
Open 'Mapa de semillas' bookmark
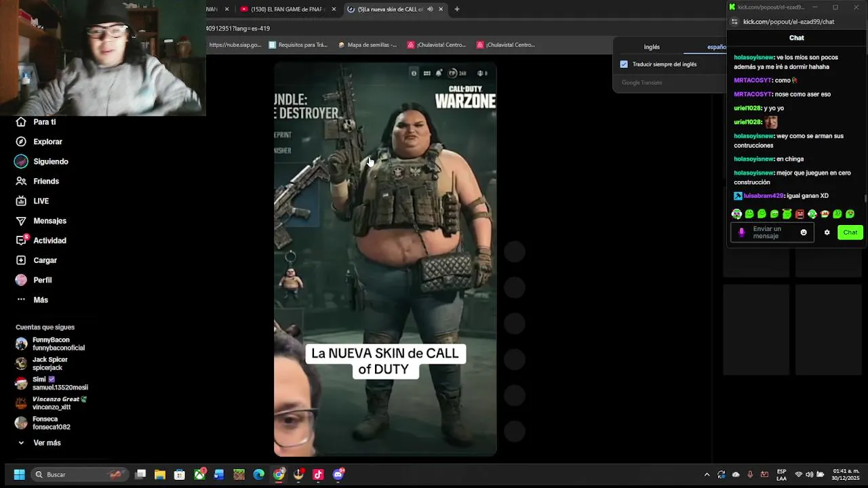(x=367, y=45)
